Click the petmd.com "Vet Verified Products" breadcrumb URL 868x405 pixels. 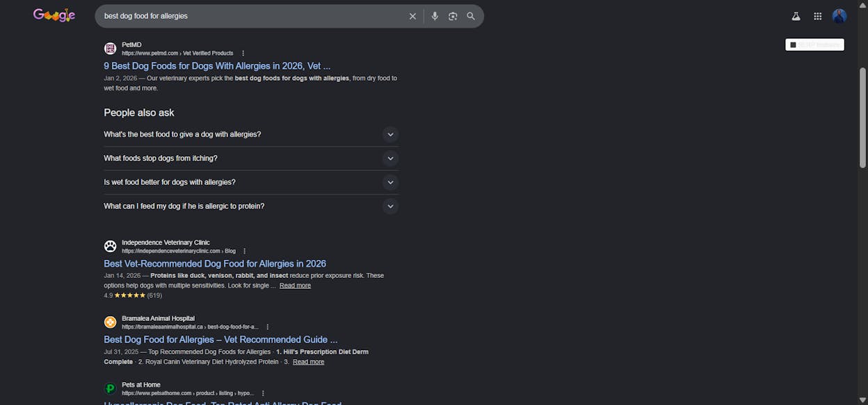tap(177, 53)
